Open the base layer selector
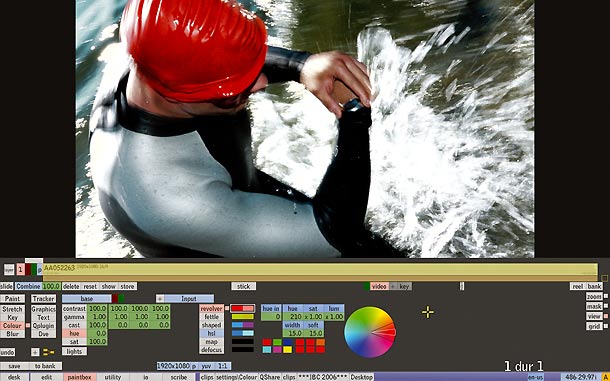This screenshot has width=610, height=381. pos(86,299)
